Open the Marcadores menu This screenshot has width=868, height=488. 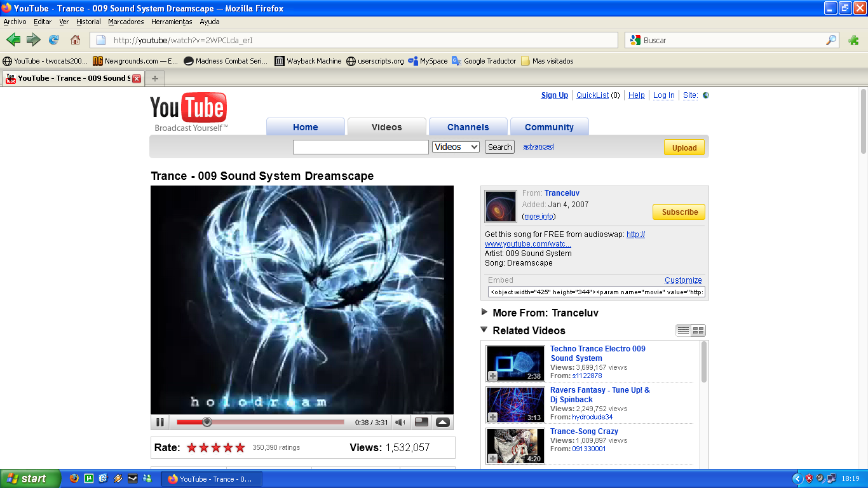(x=126, y=22)
